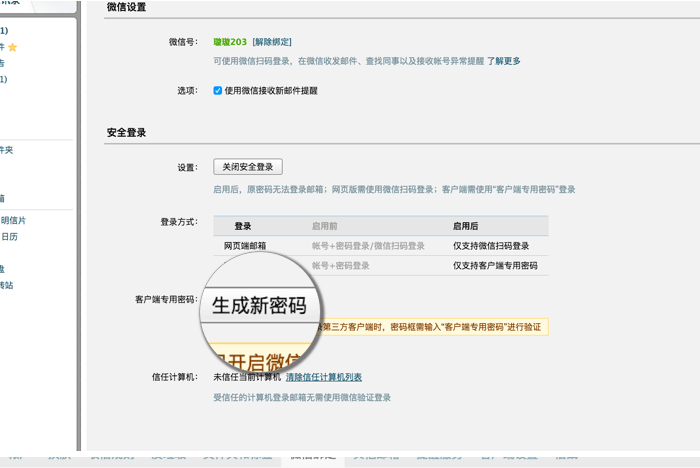The image size is (700, 468).
Task: Click the 仅支持微信扫码登录 table cell
Action: tap(491, 246)
